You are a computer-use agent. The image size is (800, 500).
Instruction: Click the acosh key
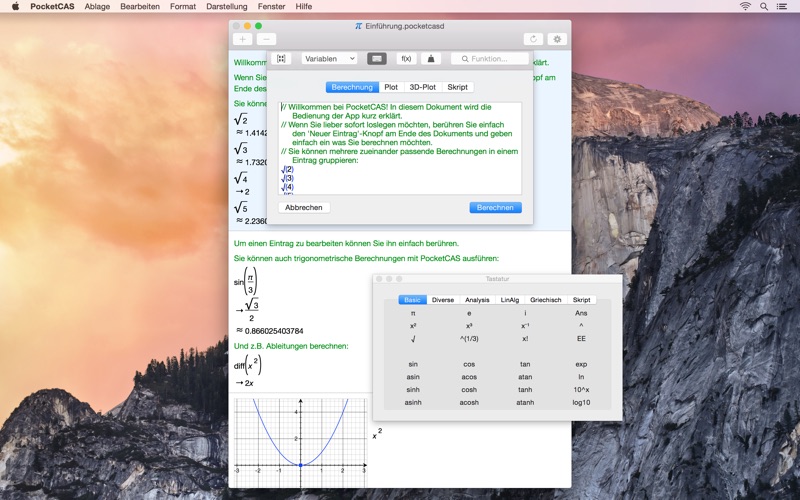(469, 403)
